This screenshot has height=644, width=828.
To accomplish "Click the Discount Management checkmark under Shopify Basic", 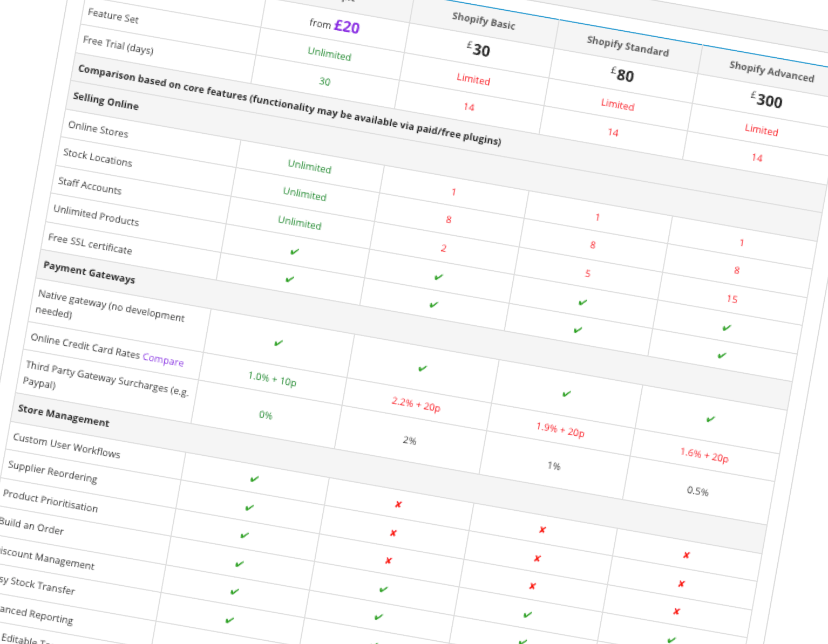I will 378,617.
